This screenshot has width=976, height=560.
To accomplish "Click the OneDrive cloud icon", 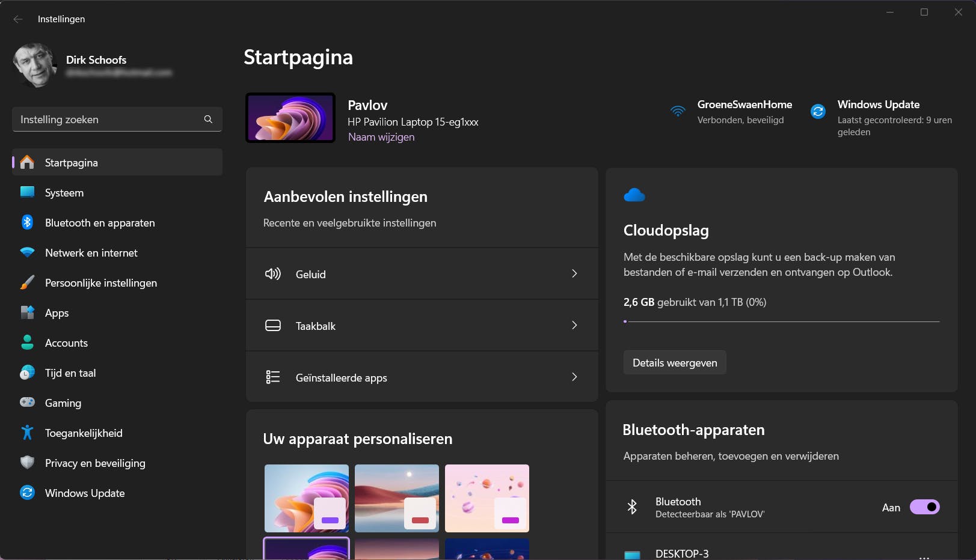I will tap(634, 195).
